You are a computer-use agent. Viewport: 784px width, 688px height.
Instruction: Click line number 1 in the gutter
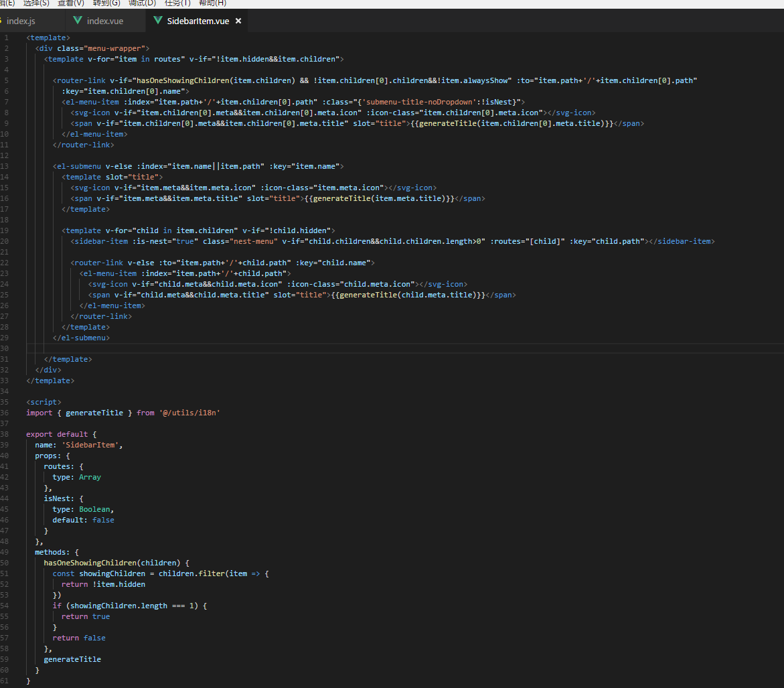[x=6, y=38]
